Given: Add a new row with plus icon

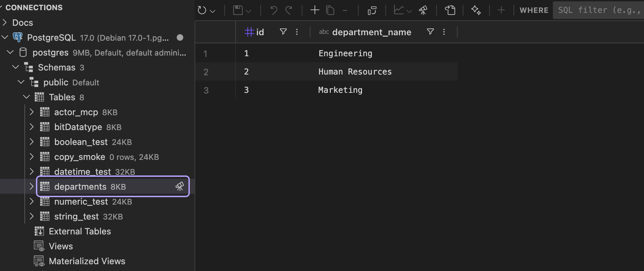Looking at the screenshot, I should click(x=315, y=10).
